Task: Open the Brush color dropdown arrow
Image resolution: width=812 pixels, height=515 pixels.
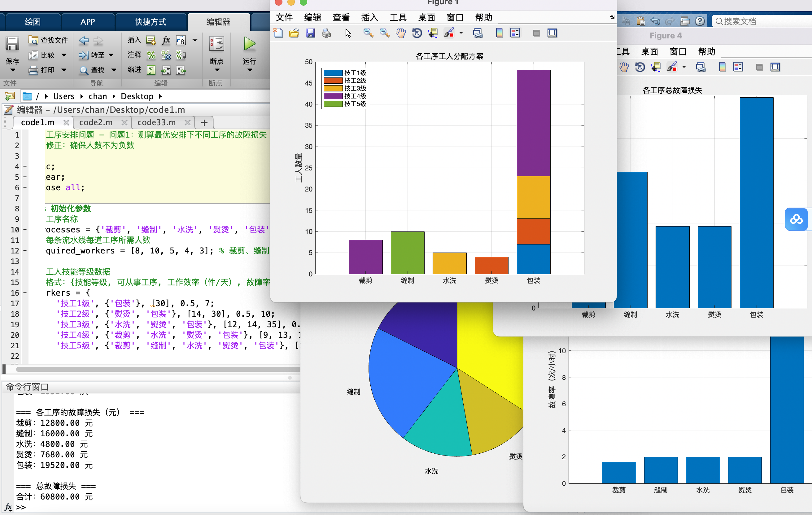Action: point(461,33)
